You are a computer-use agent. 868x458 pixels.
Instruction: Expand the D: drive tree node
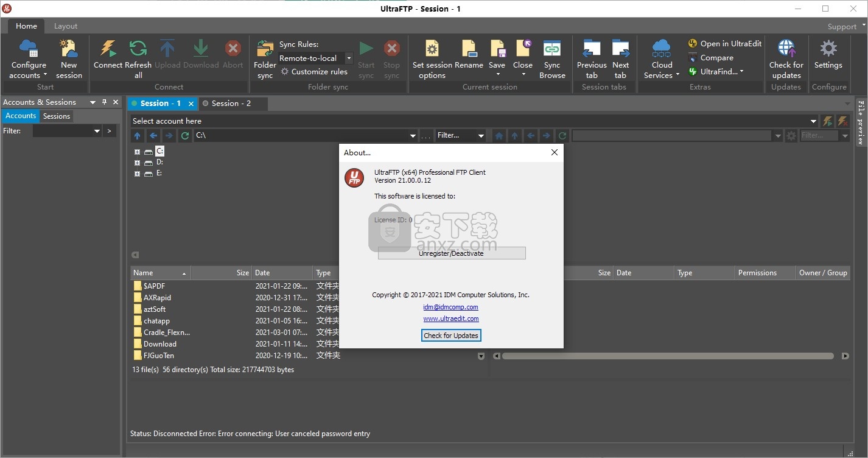pos(137,163)
